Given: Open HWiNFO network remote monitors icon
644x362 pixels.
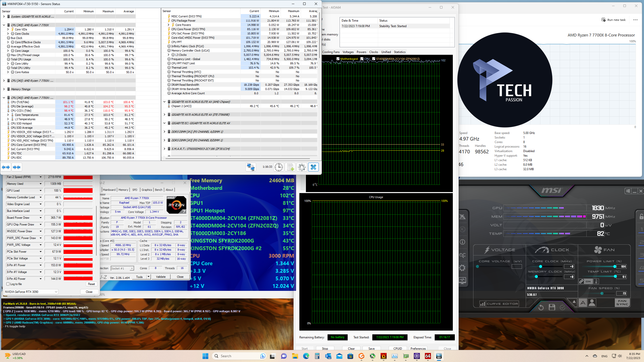Looking at the screenshot, I should (251, 167).
